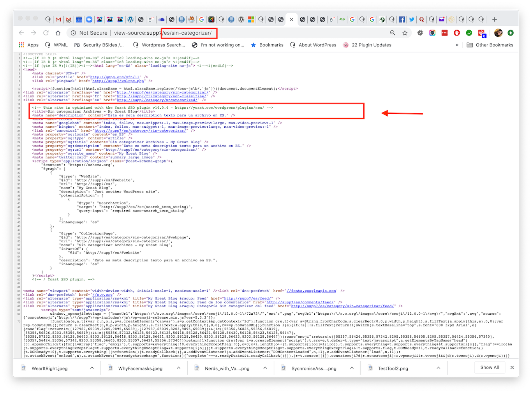Reload the page source
Screen dimensions: 532x393
46,33
